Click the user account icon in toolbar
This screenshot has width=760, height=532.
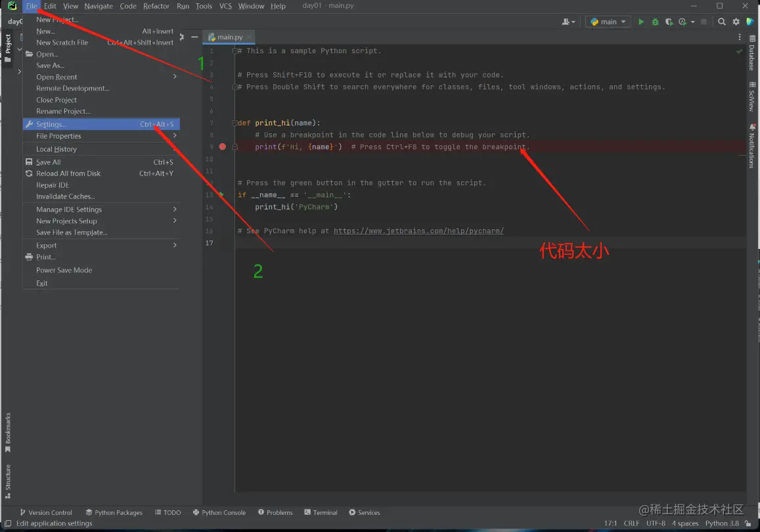pyautogui.click(x=568, y=22)
